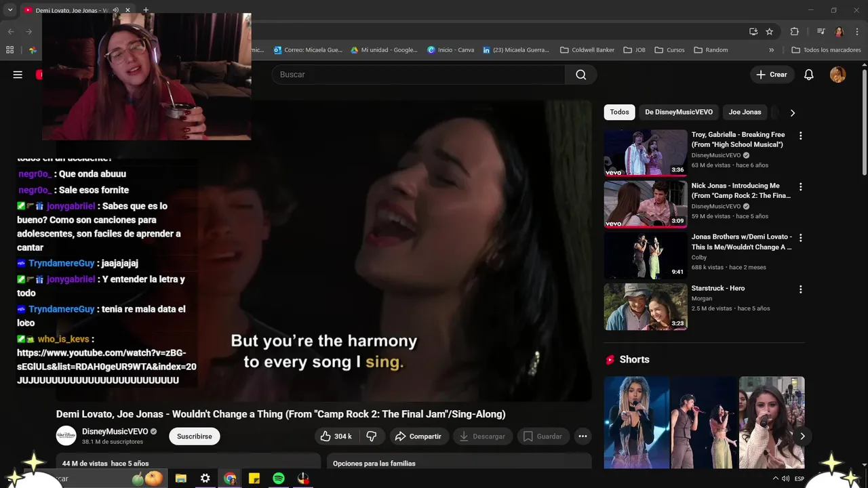Open more actions for the video
Image resolution: width=868 pixels, height=488 pixels.
point(583,436)
